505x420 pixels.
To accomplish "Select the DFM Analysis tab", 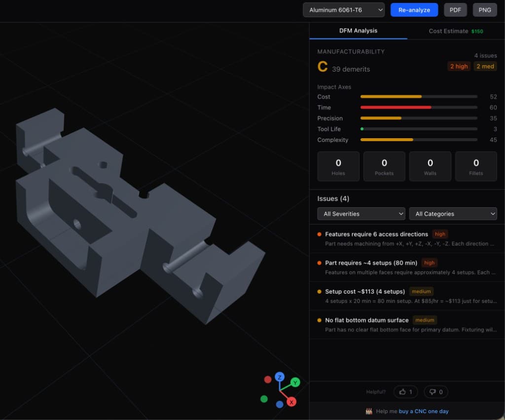I will tap(359, 30).
